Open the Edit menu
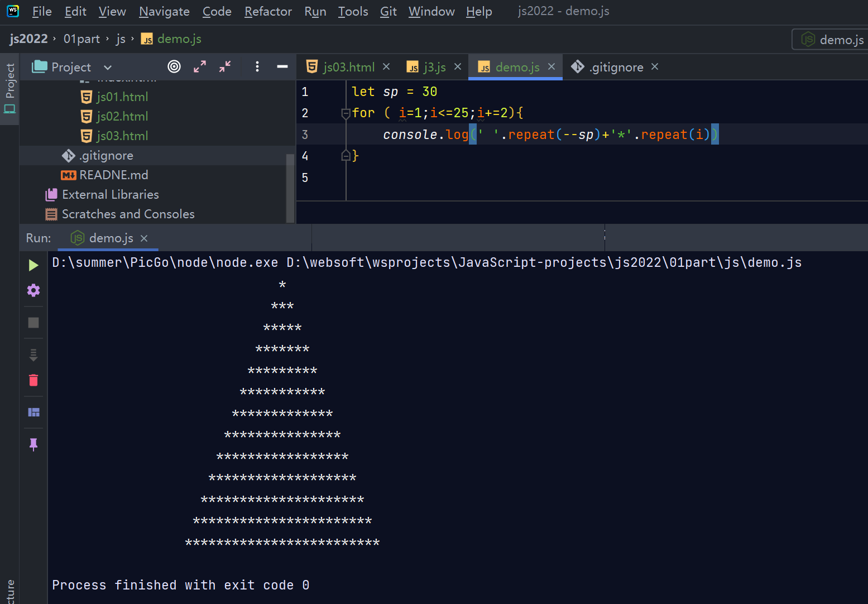This screenshot has height=604, width=868. pyautogui.click(x=75, y=11)
